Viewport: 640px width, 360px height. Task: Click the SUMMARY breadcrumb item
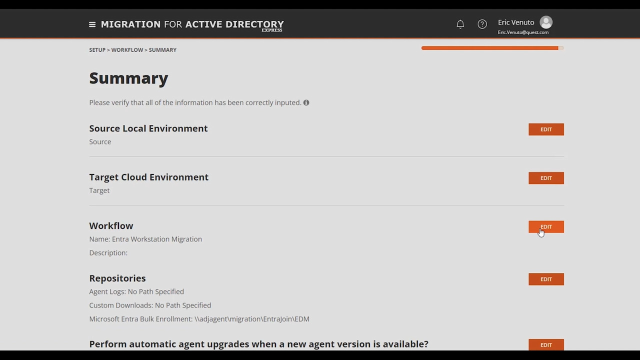pos(162,50)
